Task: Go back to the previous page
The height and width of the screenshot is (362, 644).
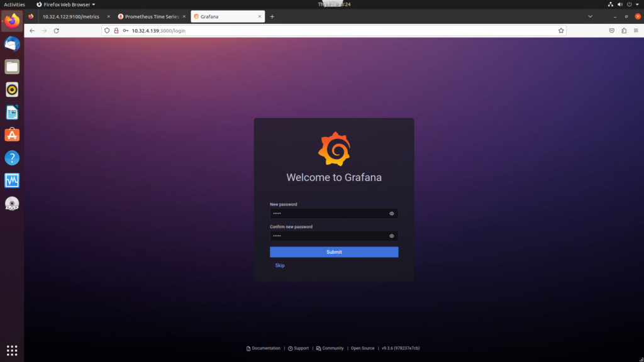Action: click(32, 31)
